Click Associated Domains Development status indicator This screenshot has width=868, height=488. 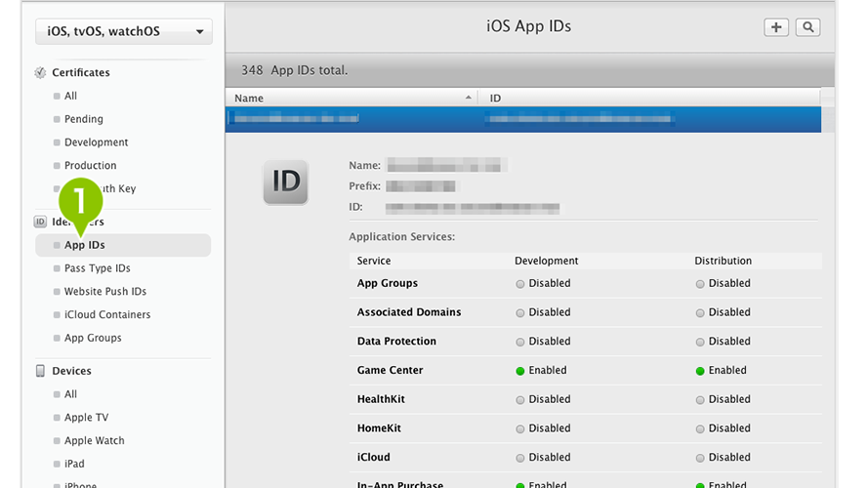519,313
